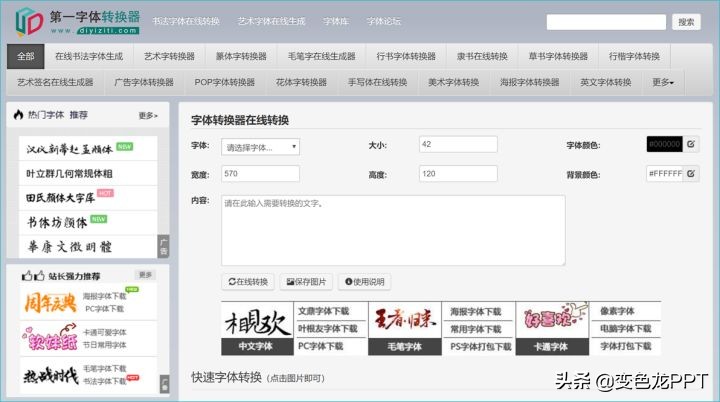Viewport: 720px width, 402px height.
Task: Click 文鼎字体下载 link
Action: coord(324,311)
